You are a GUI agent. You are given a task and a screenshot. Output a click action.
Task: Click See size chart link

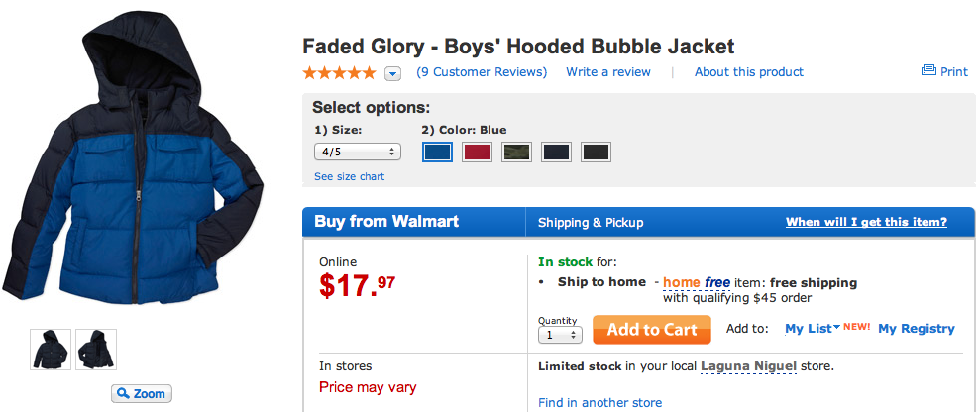coord(349,176)
